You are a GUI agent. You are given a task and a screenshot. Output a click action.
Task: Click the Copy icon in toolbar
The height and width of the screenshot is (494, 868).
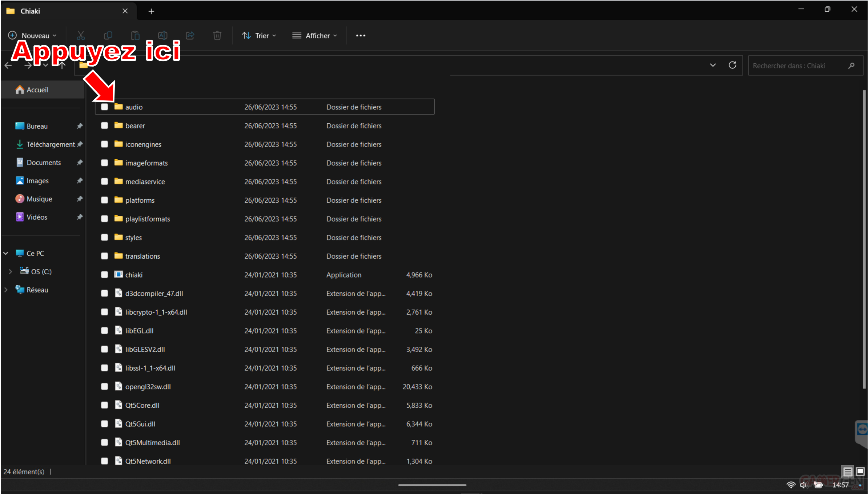pyautogui.click(x=108, y=35)
